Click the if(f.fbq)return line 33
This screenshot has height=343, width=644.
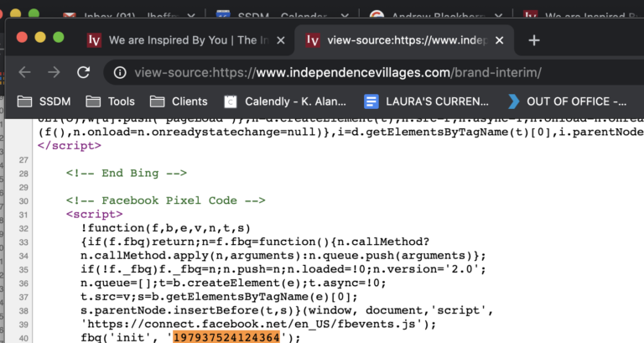255,242
